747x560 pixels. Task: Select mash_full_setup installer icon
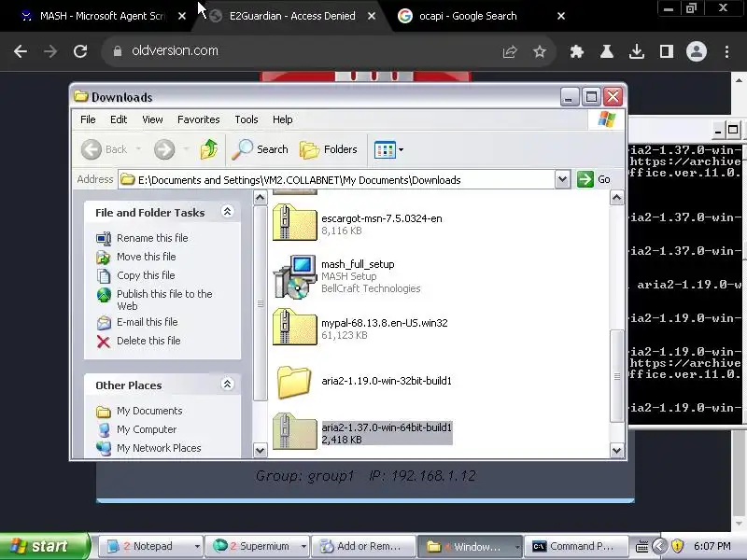pos(294,276)
